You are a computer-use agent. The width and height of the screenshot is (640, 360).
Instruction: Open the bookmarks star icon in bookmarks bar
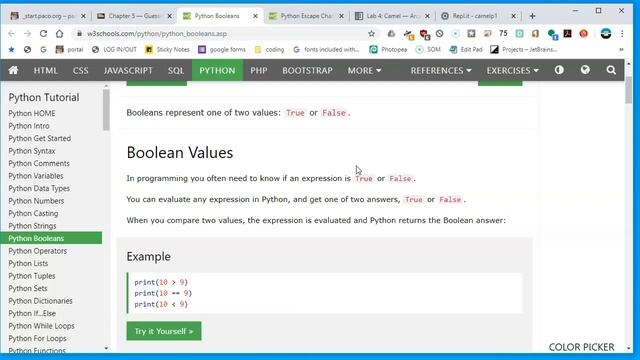click(11, 49)
